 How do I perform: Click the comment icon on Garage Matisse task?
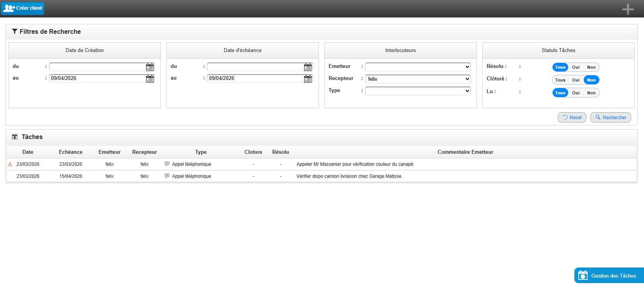(167, 176)
